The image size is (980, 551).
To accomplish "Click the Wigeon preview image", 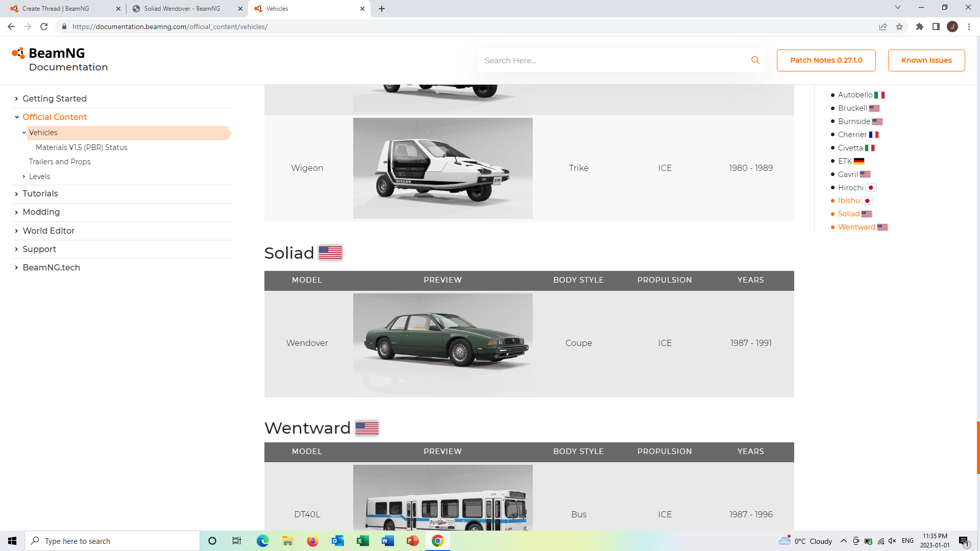I will [x=443, y=168].
